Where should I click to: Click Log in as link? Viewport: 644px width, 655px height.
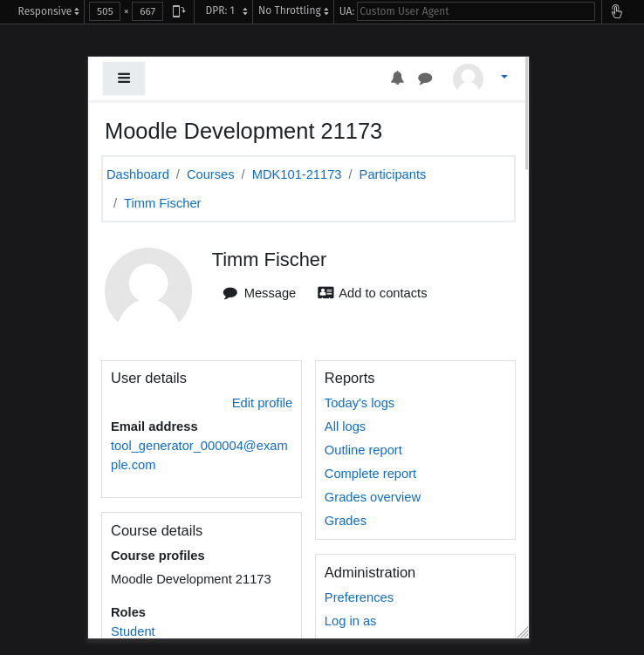click(350, 621)
